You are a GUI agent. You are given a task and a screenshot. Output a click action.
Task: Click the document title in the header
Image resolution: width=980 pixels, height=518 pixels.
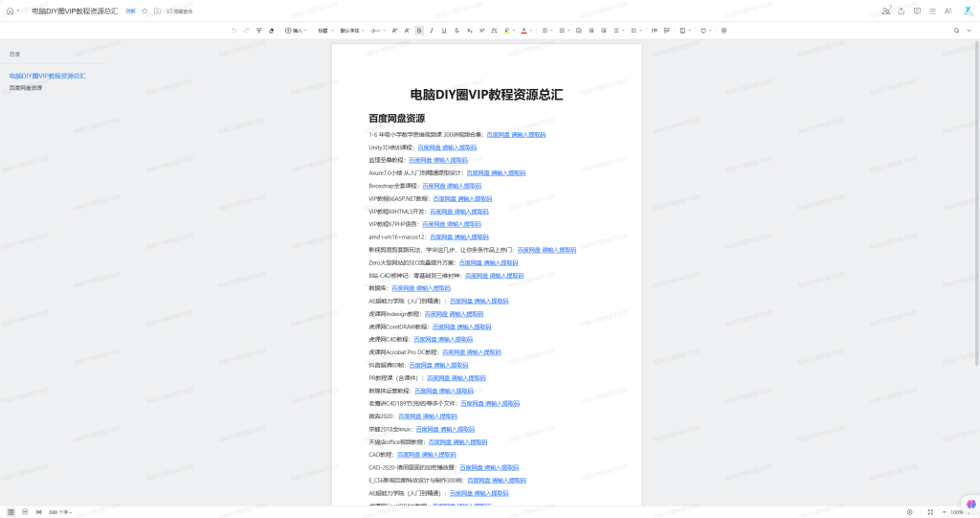[x=75, y=11]
